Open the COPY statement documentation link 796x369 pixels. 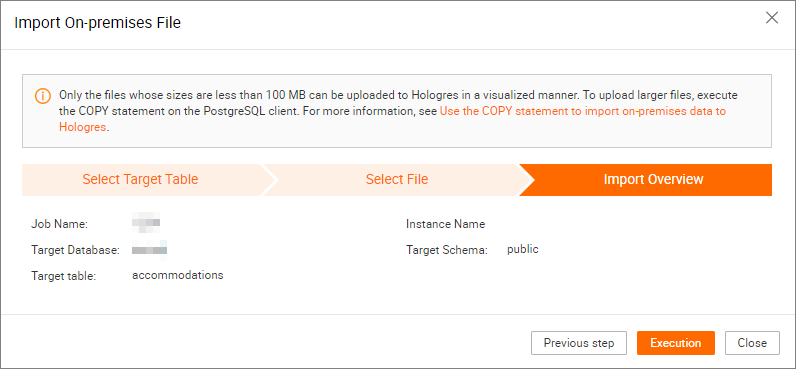pos(392,119)
